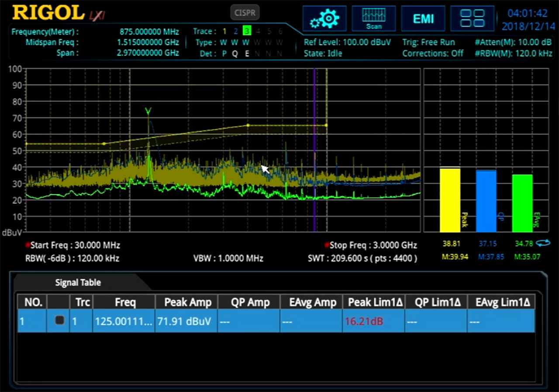Open the system settings gear icon
The height and width of the screenshot is (392, 559).
(x=324, y=18)
